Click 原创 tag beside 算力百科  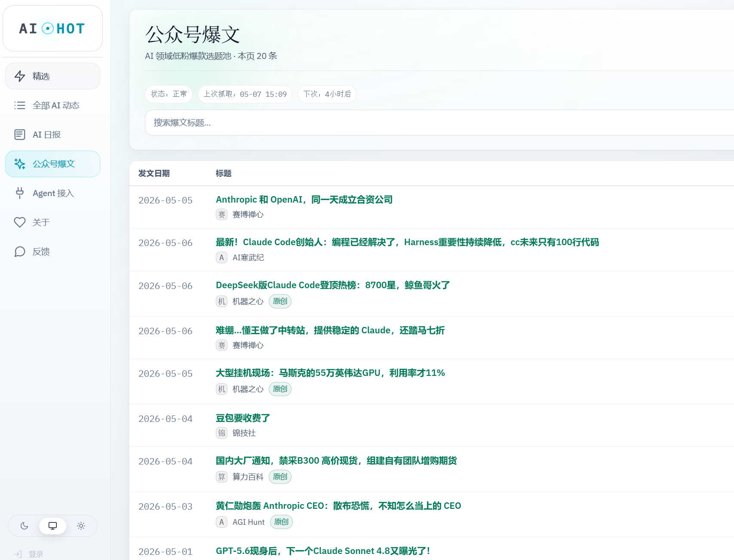[280, 477]
